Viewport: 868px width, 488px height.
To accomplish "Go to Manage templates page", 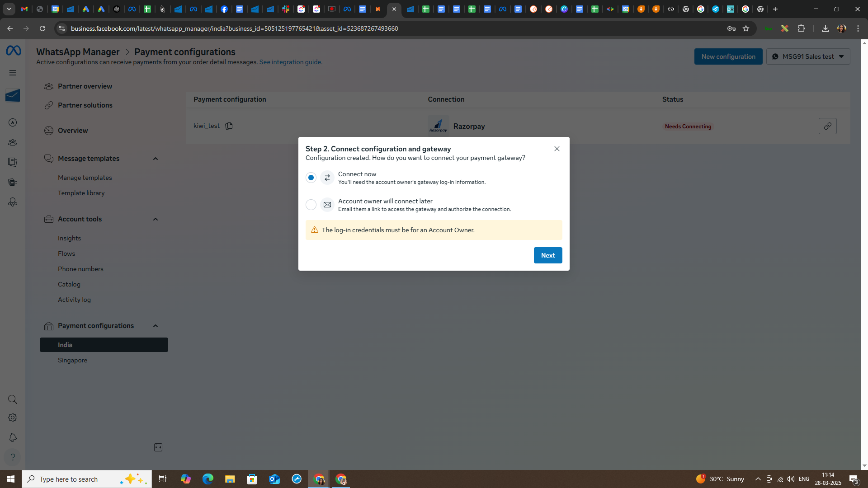I will pyautogui.click(x=85, y=178).
